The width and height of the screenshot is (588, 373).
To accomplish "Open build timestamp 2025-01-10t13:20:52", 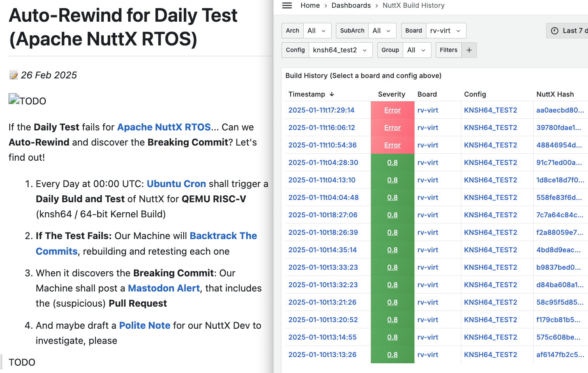I will coord(323,320).
